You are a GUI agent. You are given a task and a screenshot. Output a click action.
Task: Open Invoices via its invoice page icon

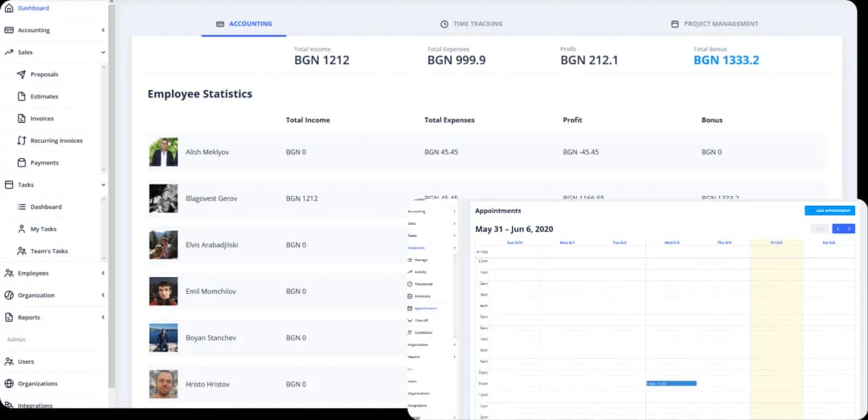(22, 118)
